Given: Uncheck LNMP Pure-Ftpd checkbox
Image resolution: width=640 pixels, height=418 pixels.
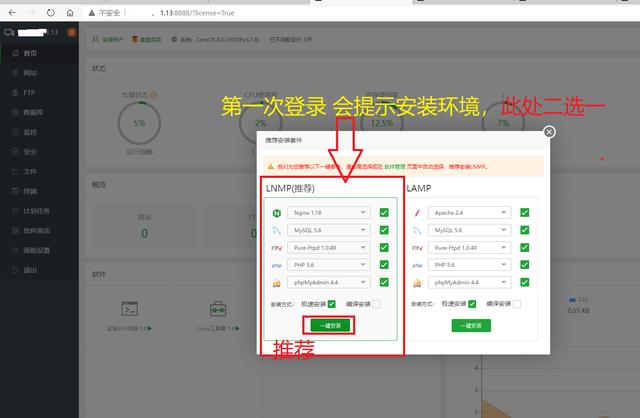Looking at the screenshot, I should [384, 247].
